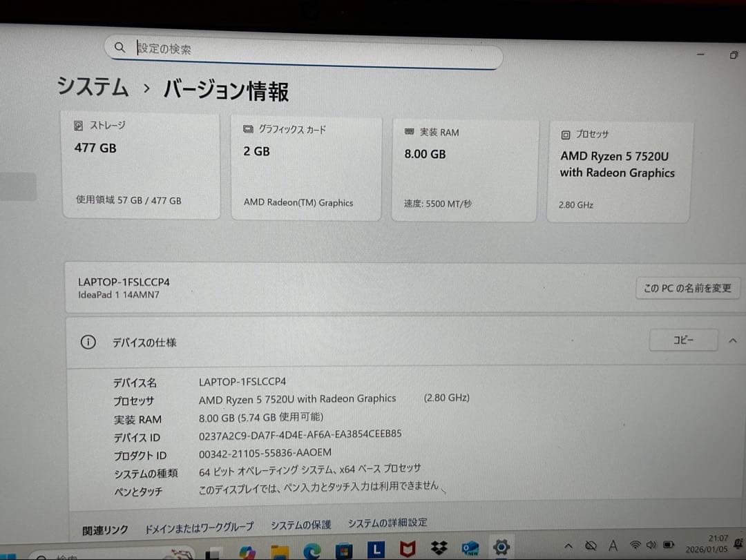
Task: Click the IME language indicator 'A'
Action: [613, 545]
